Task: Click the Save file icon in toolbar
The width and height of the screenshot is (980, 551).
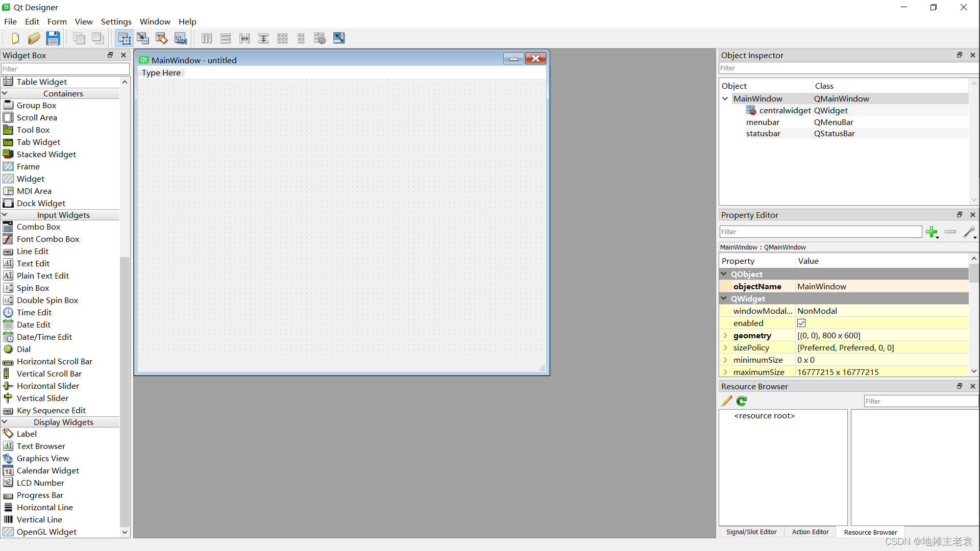Action: coord(52,38)
